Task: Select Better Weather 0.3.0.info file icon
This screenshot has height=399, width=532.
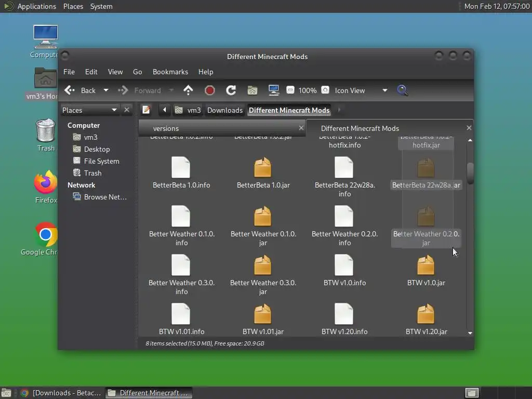Action: 181,265
